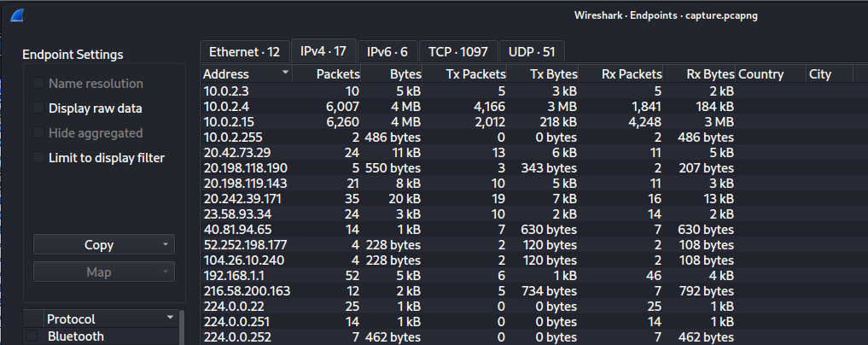Click the Wireshark shark fin icon
The image size is (868, 345).
click(17, 15)
